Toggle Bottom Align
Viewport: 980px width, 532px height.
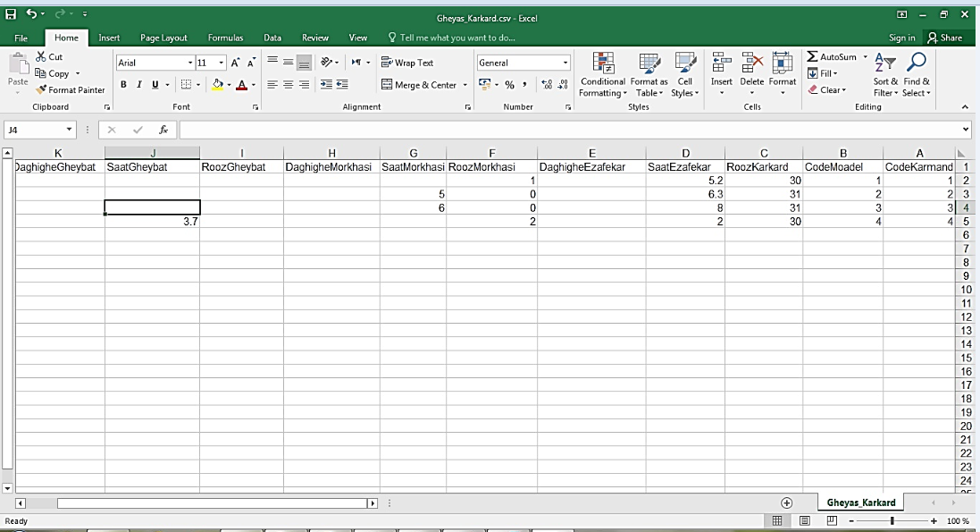[x=304, y=62]
